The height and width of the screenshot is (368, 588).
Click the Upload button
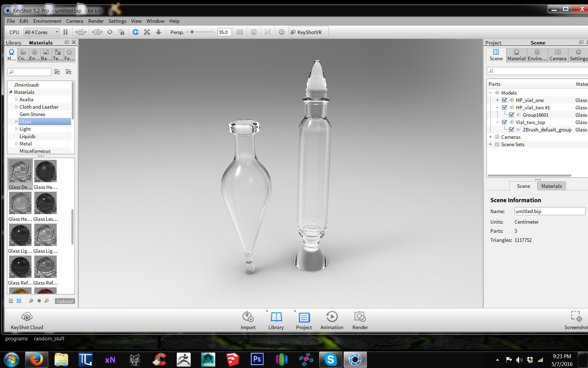[x=65, y=301]
